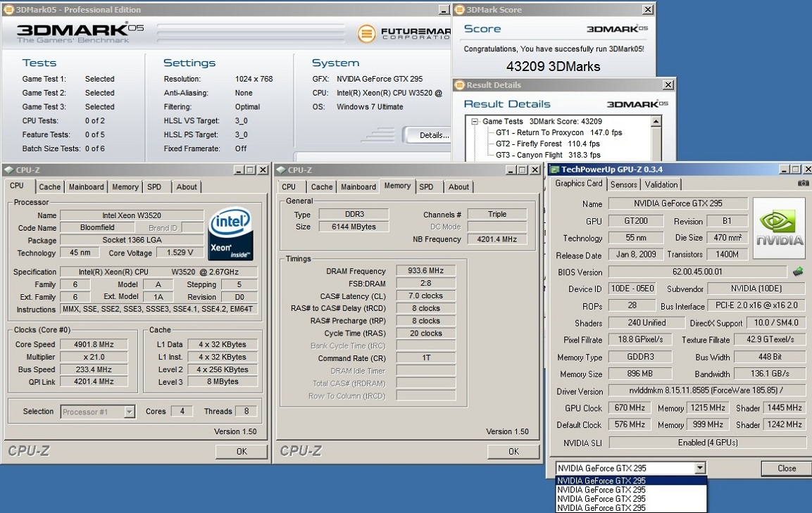Click the NB Frequency 4201.4 MHz value

(497, 239)
